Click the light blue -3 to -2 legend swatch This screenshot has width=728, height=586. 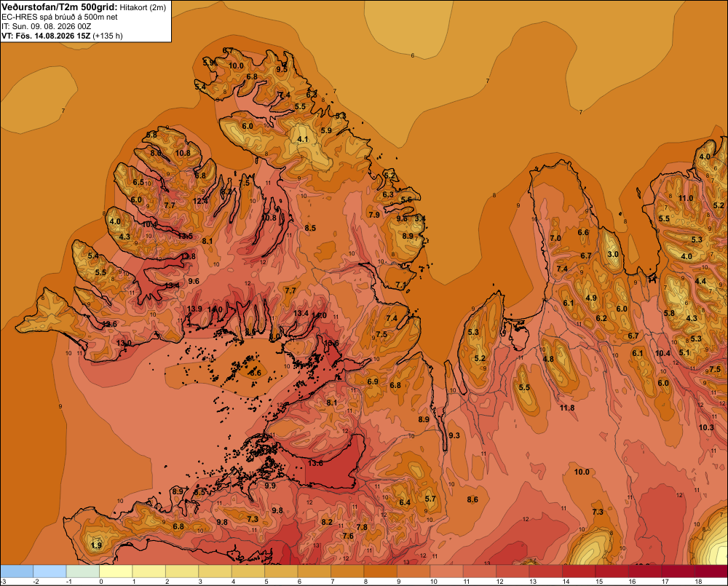click(17, 571)
